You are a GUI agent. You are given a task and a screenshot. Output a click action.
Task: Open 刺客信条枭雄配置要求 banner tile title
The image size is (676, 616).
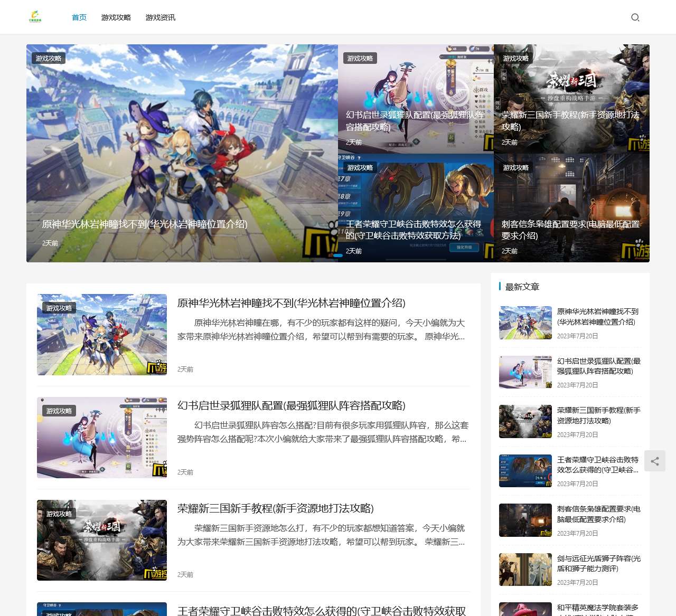(570, 230)
